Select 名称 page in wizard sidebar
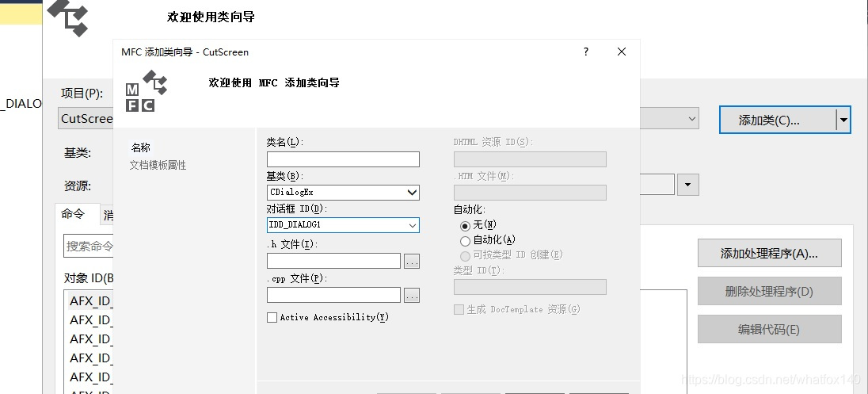This screenshot has height=394, width=868. coord(141,147)
